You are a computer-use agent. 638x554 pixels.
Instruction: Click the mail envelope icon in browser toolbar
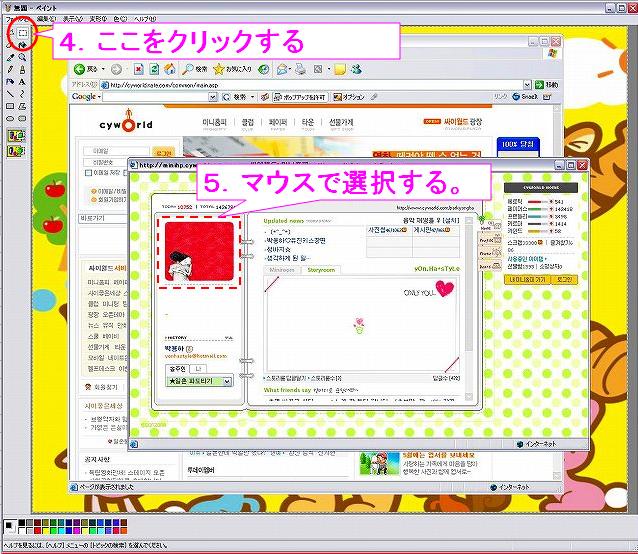point(282,70)
